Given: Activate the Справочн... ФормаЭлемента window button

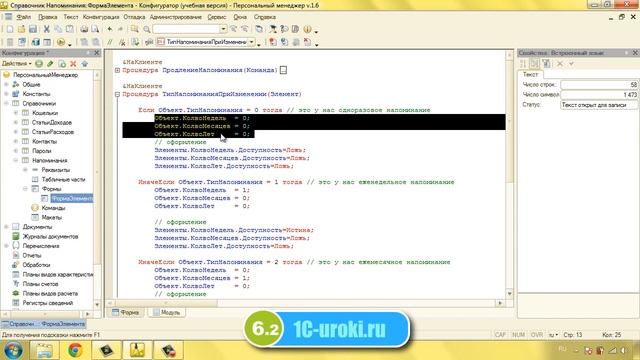Looking at the screenshot, I should [x=43, y=324].
